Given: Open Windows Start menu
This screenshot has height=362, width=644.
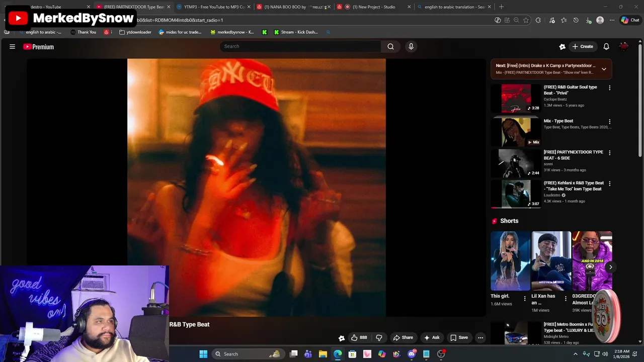Looking at the screenshot, I should point(203,354).
